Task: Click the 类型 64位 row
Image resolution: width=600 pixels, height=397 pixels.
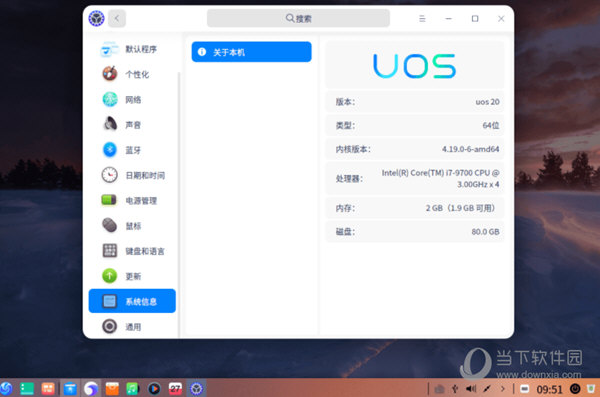Action: coord(414,126)
